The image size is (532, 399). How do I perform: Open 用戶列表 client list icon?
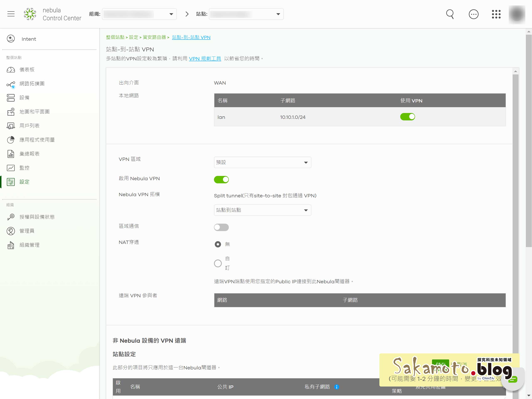click(x=11, y=126)
